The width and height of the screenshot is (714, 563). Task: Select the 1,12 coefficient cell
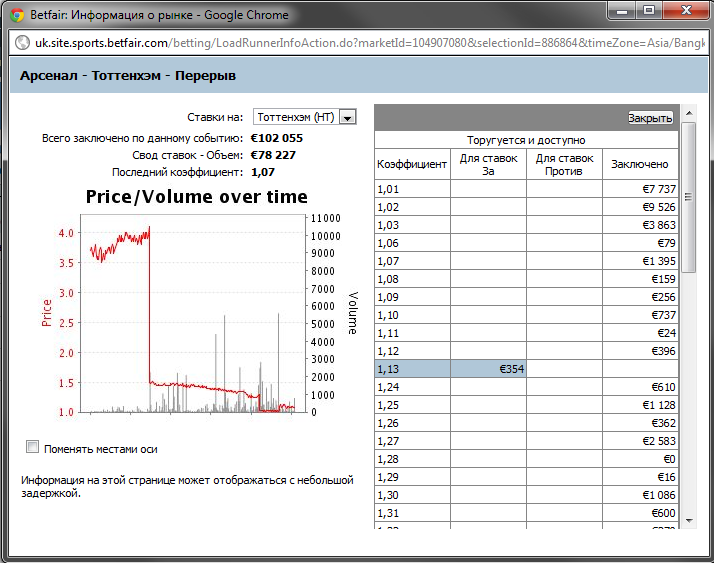click(413, 351)
